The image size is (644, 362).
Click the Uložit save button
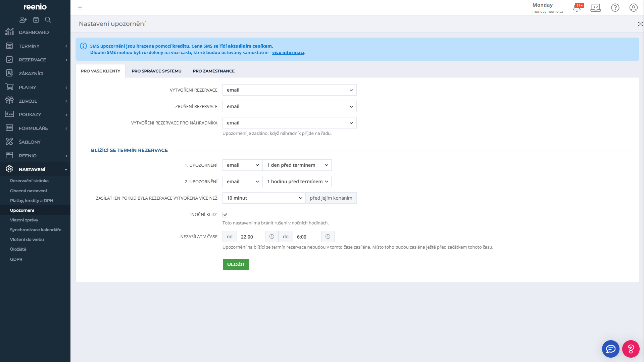pyautogui.click(x=236, y=264)
